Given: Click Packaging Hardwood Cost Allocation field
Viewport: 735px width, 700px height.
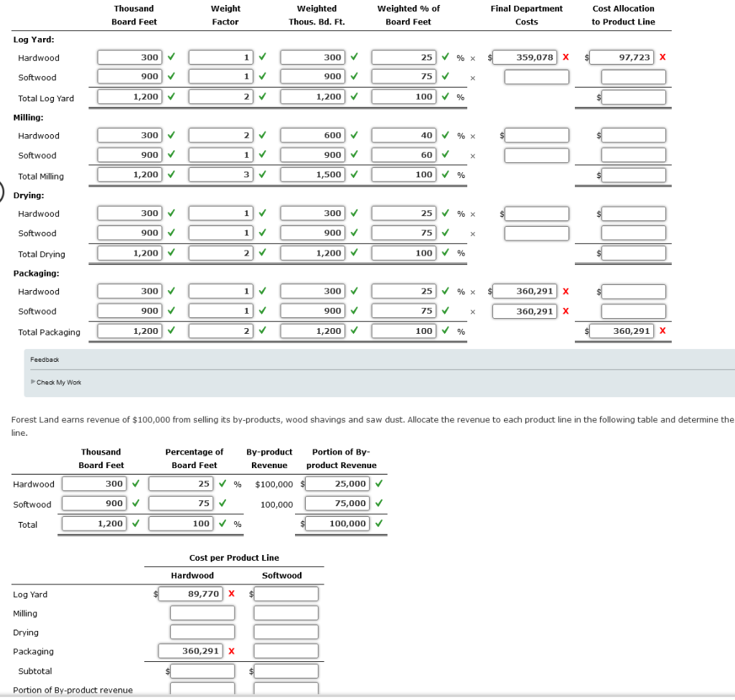Looking at the screenshot, I should tap(634, 291).
